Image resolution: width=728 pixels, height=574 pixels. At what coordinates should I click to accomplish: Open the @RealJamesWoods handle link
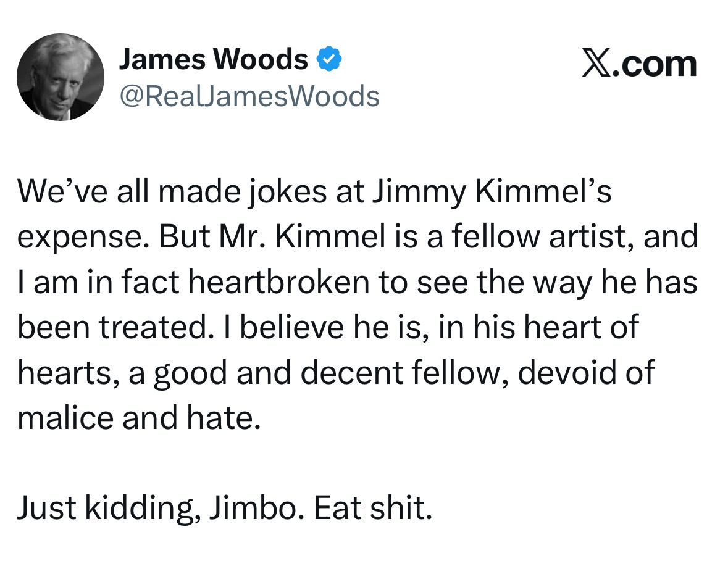[x=249, y=96]
